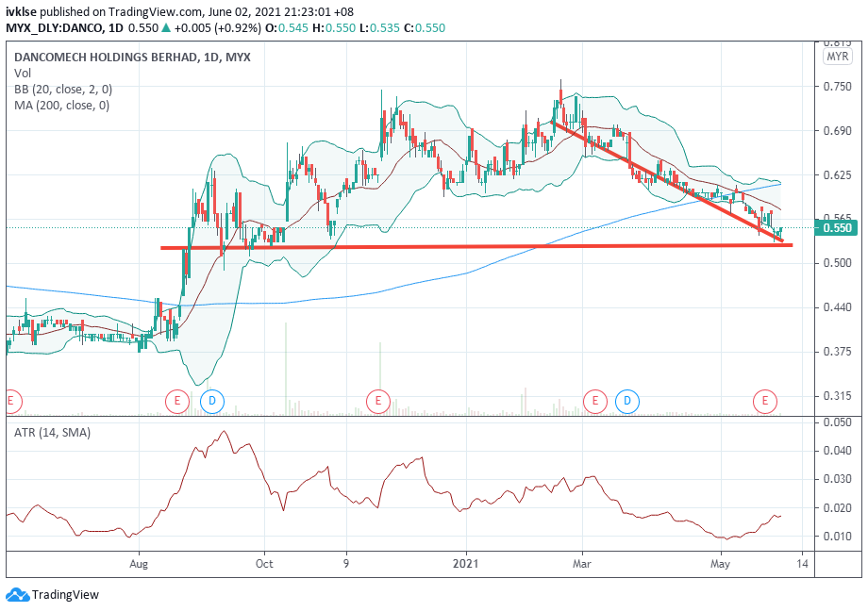Click the 0.040 ATR axis label
868x612 pixels.
[837, 451]
